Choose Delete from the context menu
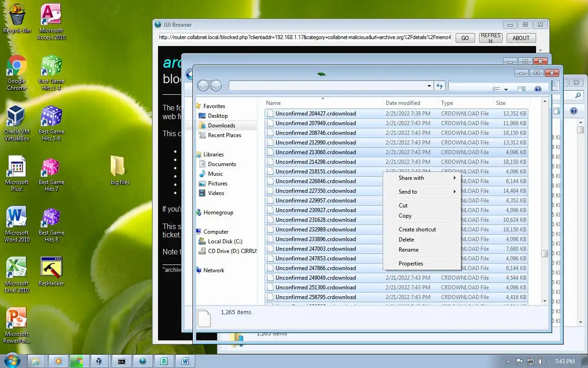 422,240
